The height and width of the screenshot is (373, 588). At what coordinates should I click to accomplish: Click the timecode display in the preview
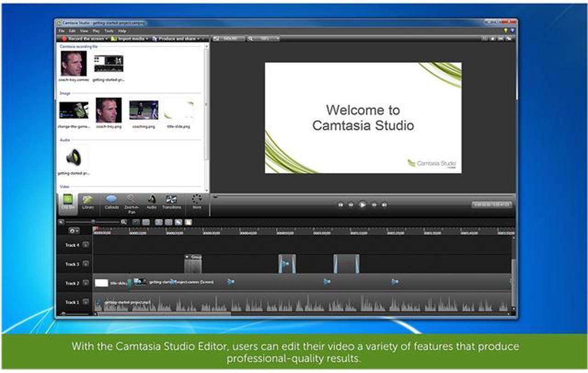point(492,205)
